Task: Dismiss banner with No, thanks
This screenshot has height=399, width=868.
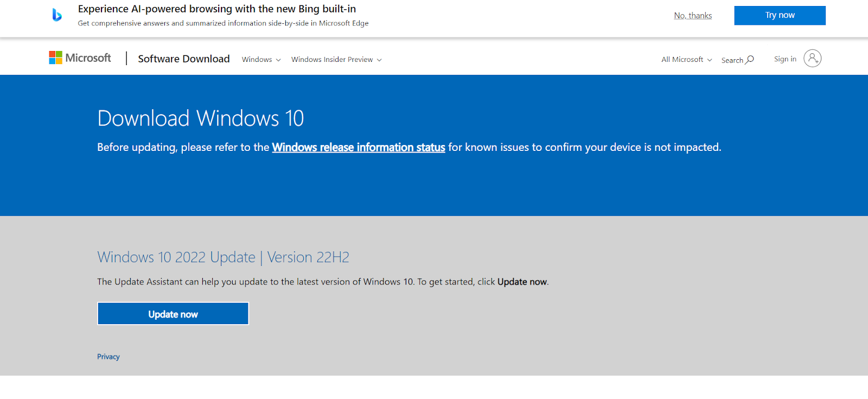Action: pyautogui.click(x=693, y=16)
